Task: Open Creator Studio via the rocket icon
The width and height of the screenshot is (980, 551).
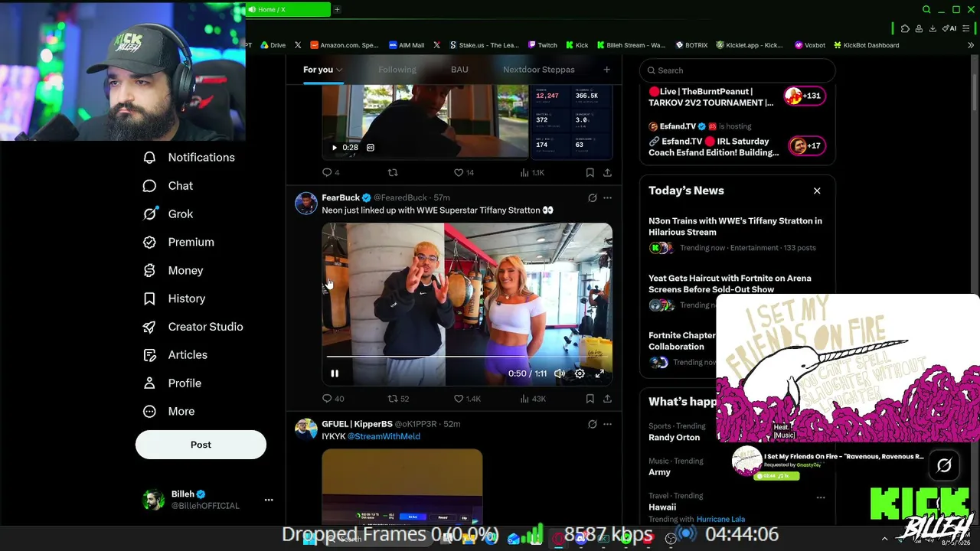Action: 149,327
